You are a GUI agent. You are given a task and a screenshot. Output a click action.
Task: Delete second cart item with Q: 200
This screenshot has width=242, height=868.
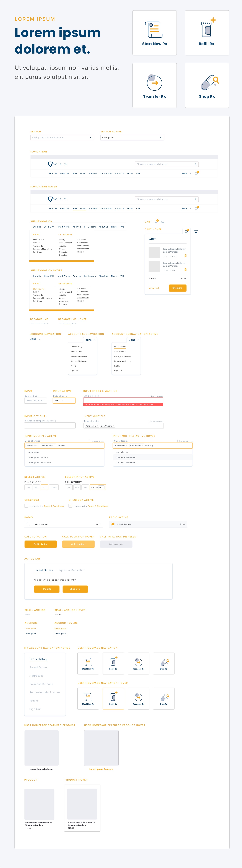click(185, 270)
